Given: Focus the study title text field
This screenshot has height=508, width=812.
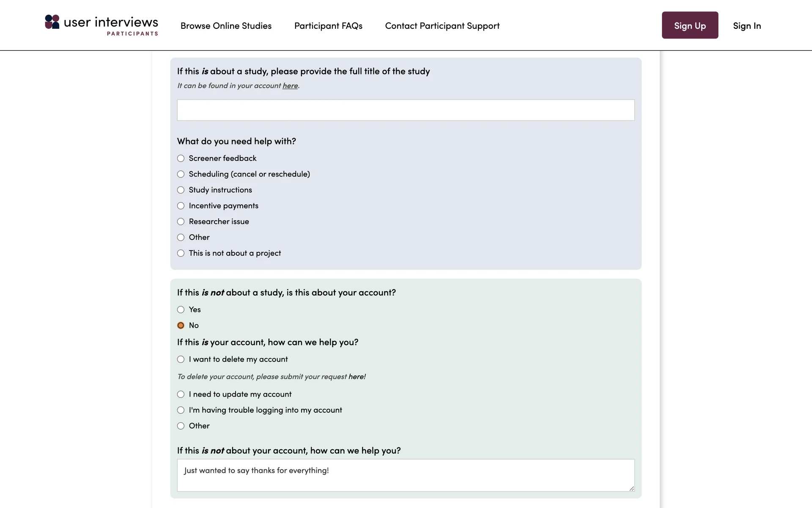Looking at the screenshot, I should pos(406,110).
